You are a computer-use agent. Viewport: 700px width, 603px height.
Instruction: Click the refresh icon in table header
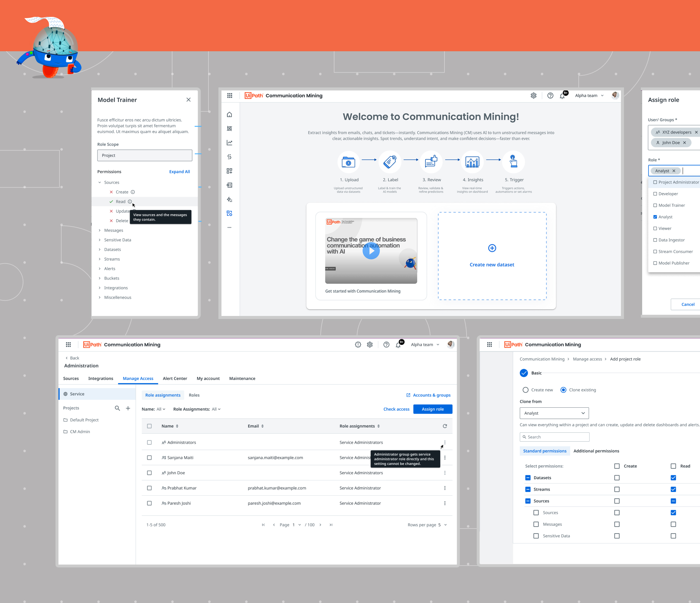click(x=445, y=426)
